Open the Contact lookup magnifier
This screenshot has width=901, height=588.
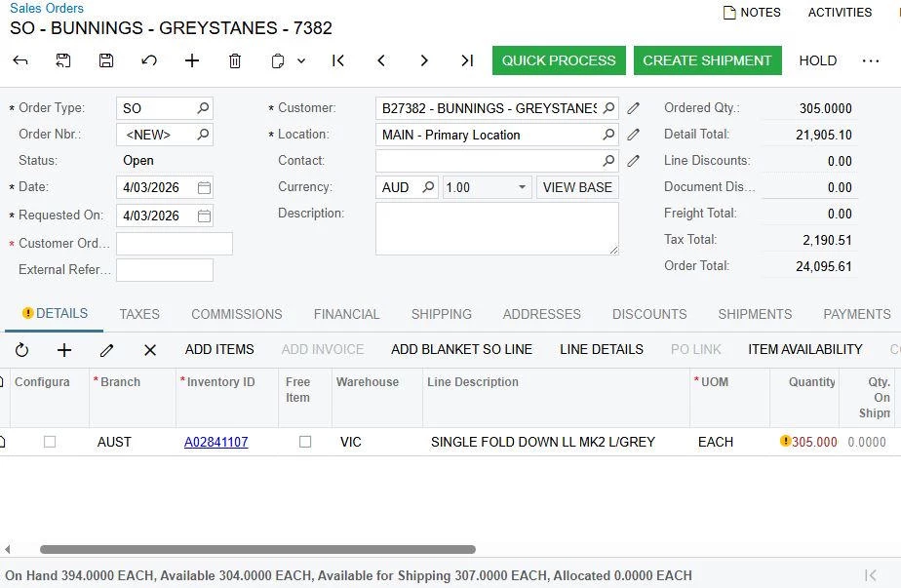(x=608, y=161)
